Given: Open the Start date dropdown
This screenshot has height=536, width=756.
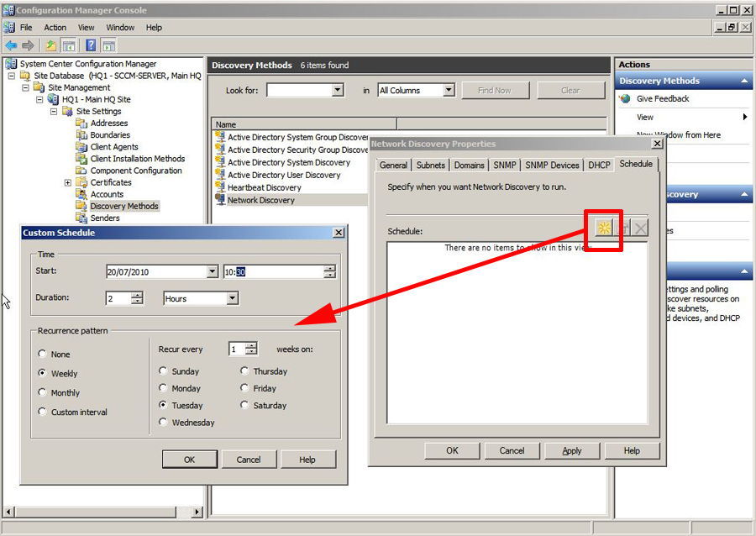Looking at the screenshot, I should pos(213,271).
